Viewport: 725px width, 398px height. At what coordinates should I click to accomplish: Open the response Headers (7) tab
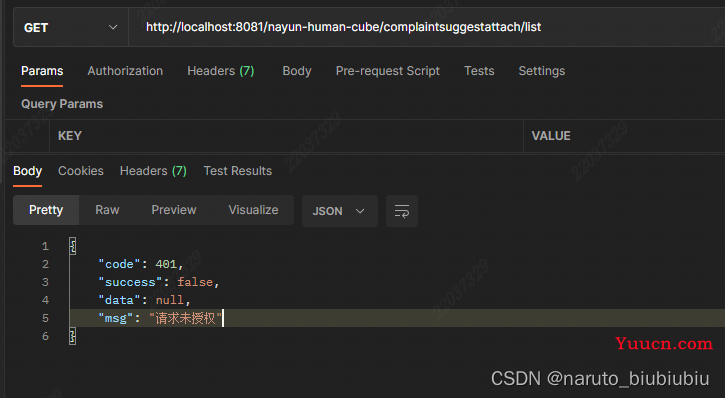(153, 171)
